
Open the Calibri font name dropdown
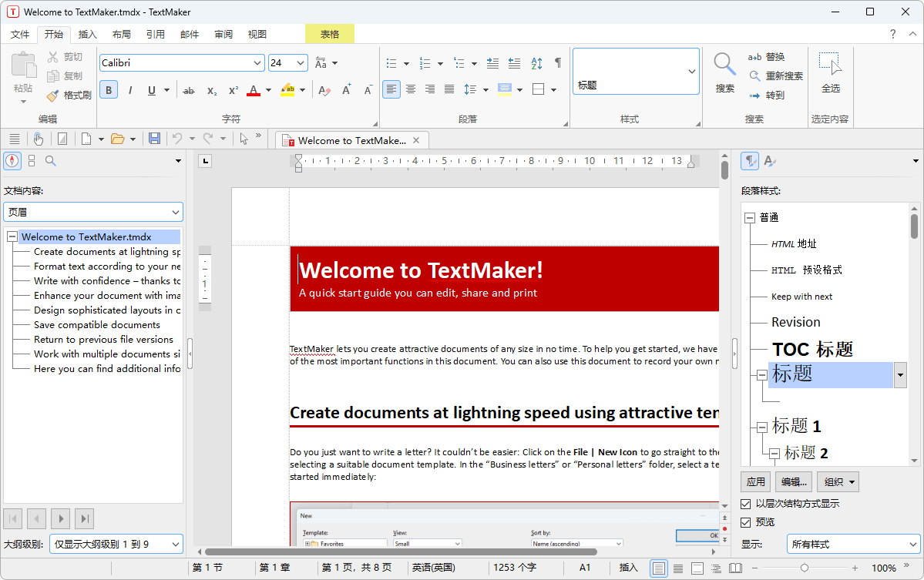pyautogui.click(x=257, y=63)
